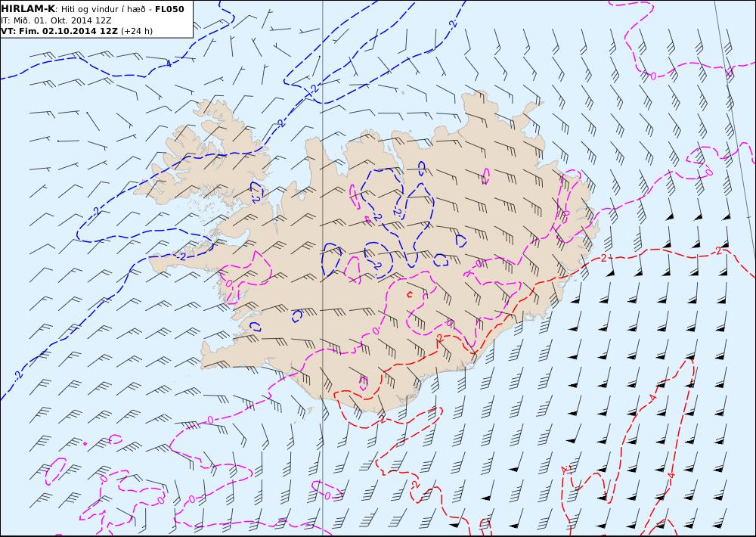Click the blue '-4' isotherm label
756x537 pixels.
pos(167,64)
